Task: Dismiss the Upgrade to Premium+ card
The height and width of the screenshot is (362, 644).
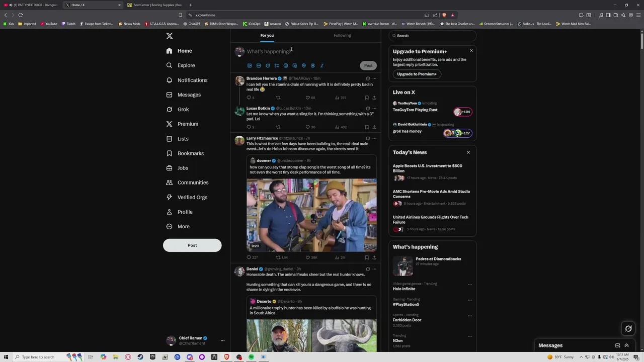Action: coord(471,51)
